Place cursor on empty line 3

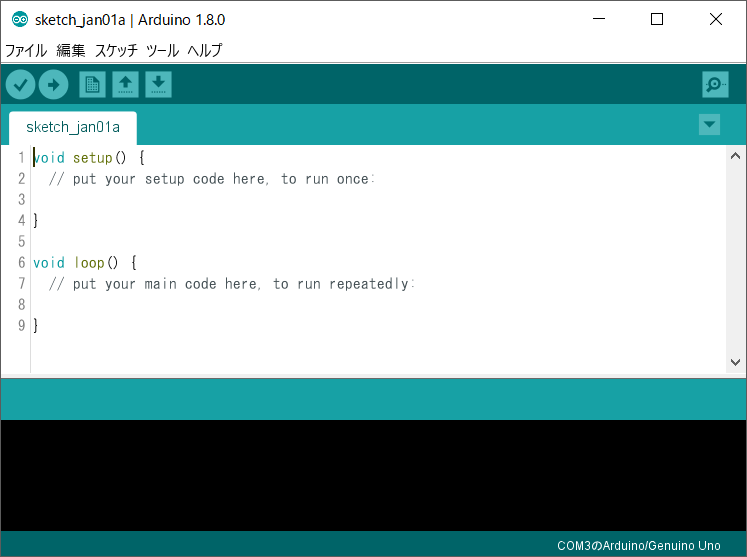(379, 200)
